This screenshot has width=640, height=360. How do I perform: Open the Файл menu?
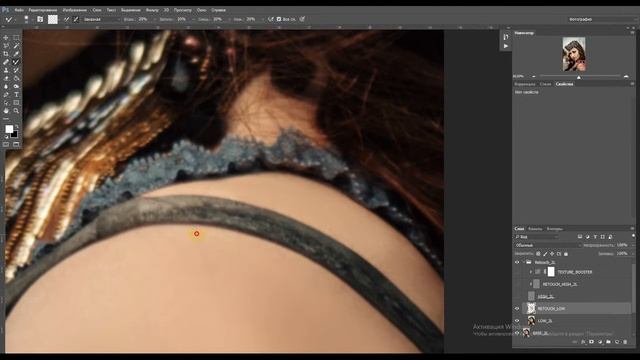(19, 10)
